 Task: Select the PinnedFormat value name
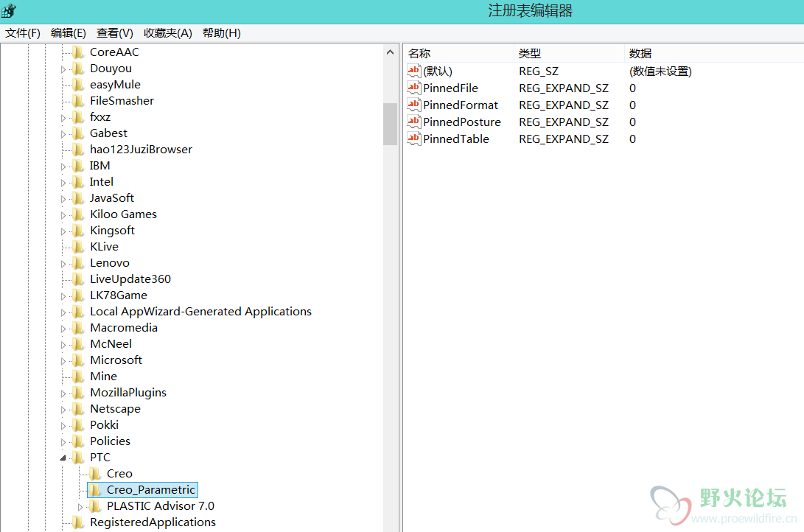[x=461, y=105]
